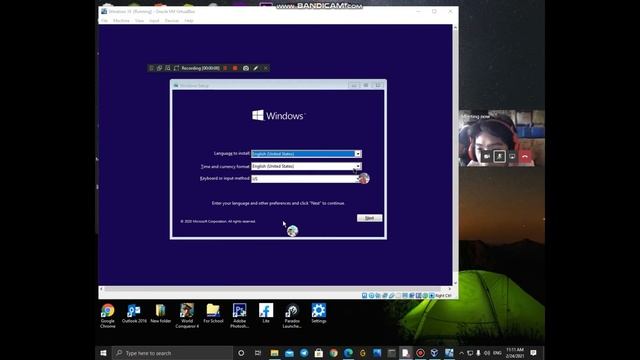Open Cortana from the taskbar circle

pyautogui.click(x=241, y=353)
